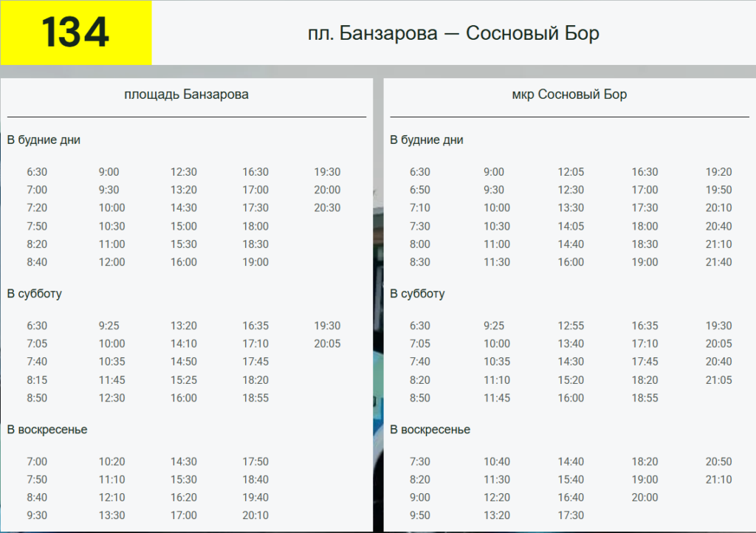Select В воскресенье heading under мкр Сосновый Бор
The image size is (756, 533).
[430, 430]
